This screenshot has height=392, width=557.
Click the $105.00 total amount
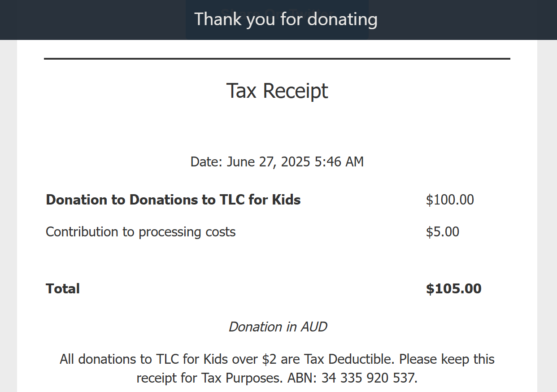pyautogui.click(x=454, y=289)
